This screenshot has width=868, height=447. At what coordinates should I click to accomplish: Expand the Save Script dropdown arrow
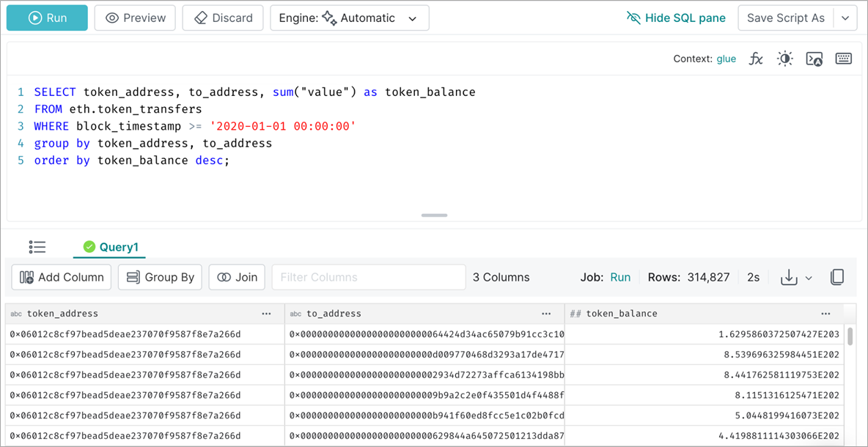pos(845,18)
